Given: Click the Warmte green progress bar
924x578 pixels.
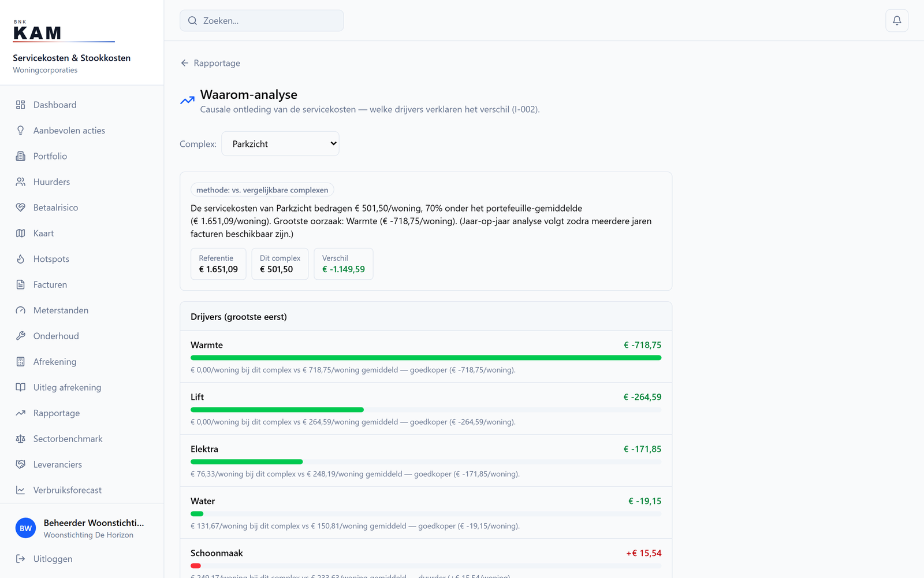Looking at the screenshot, I should tap(426, 358).
